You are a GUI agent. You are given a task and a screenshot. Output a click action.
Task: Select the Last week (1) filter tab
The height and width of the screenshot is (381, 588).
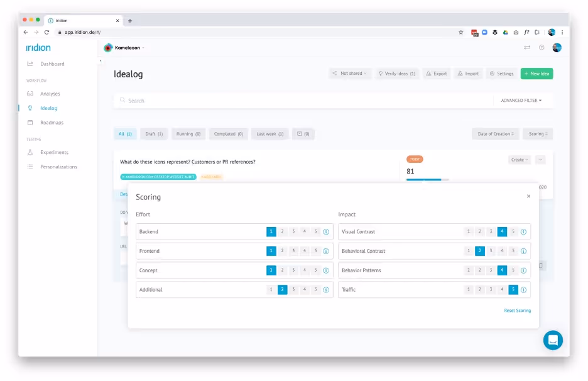click(269, 134)
